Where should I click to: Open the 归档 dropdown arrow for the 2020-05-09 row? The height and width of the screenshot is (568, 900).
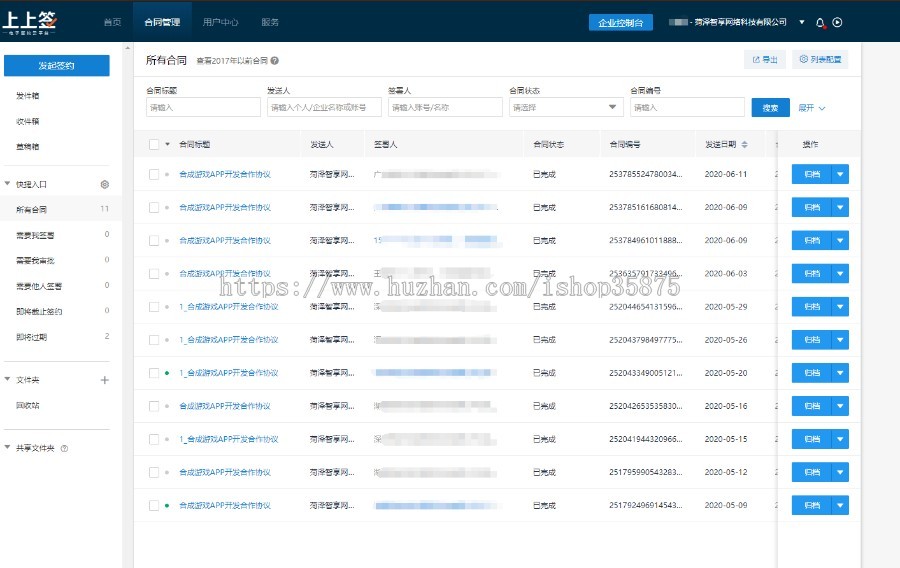click(x=840, y=505)
